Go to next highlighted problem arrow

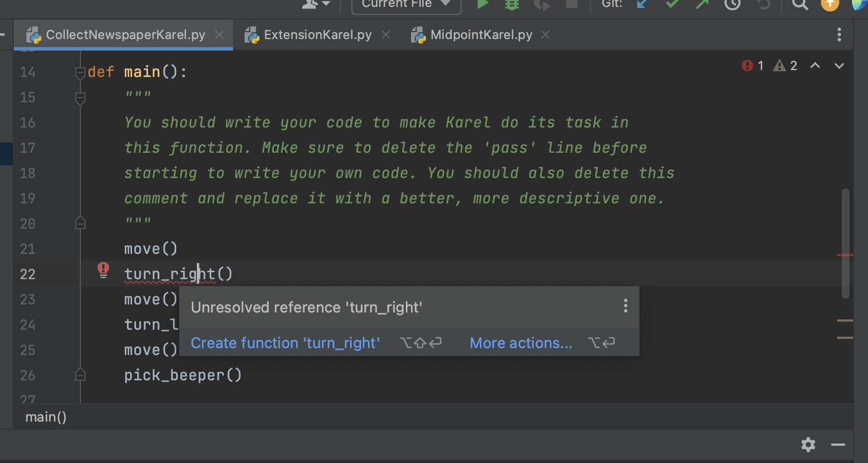tap(839, 65)
